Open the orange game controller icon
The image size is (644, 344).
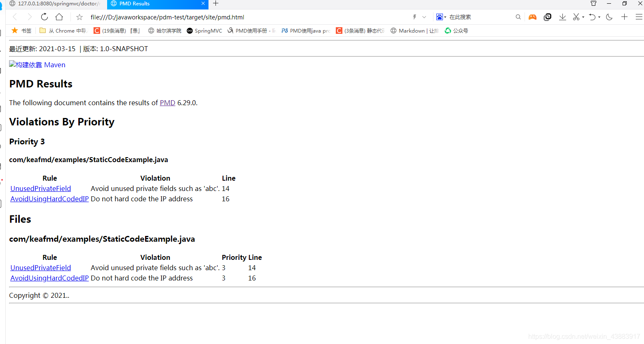point(532,17)
